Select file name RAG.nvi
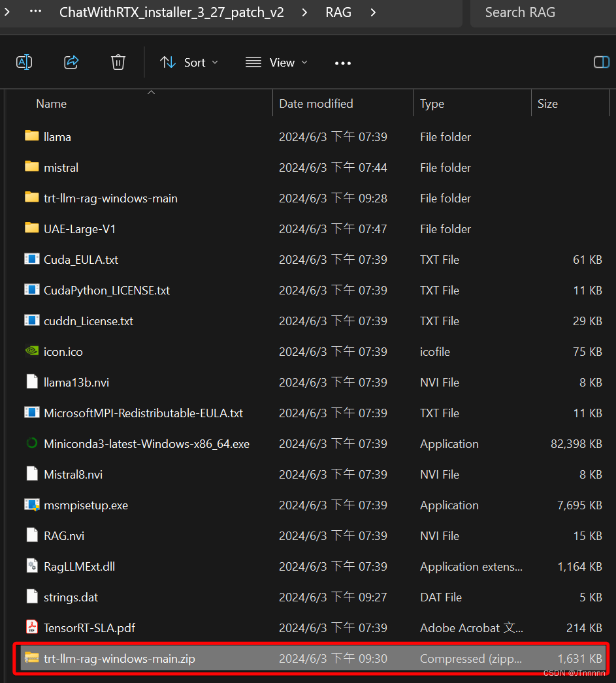 click(x=64, y=536)
